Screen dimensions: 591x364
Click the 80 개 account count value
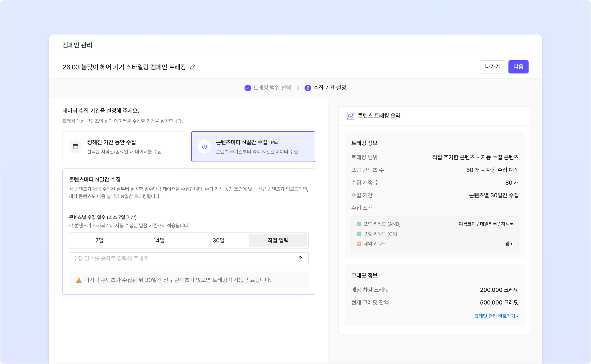coord(512,183)
